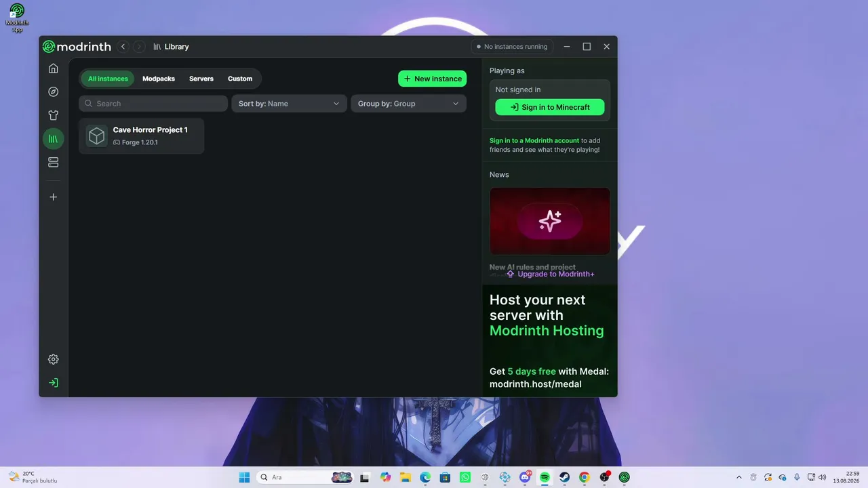Click the Modrinth Hosting advertisement banner
868x488 pixels.
pyautogui.click(x=550, y=340)
